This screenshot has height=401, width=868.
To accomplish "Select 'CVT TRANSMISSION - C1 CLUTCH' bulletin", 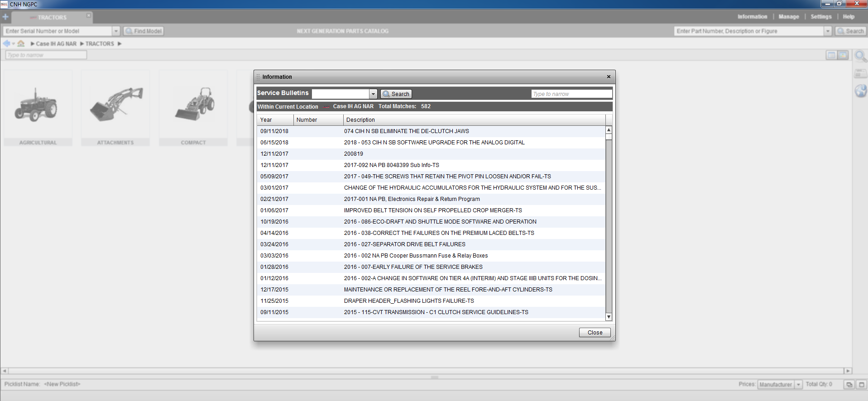I will click(431, 312).
